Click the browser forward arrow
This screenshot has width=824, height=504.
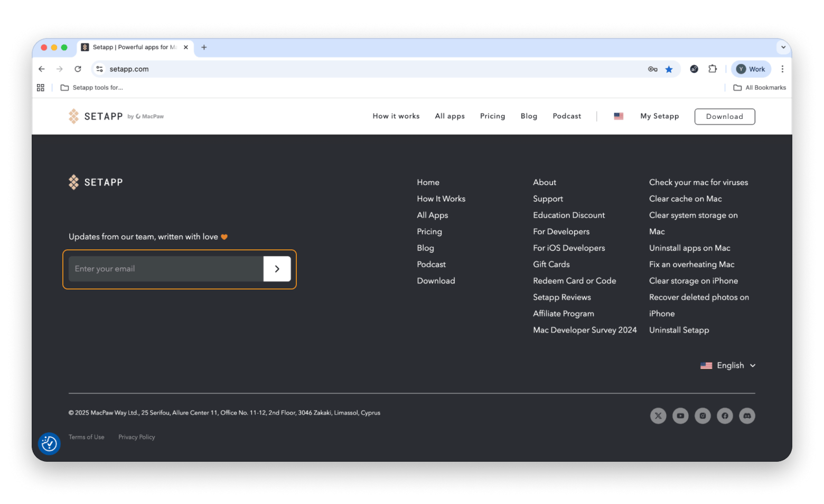60,69
